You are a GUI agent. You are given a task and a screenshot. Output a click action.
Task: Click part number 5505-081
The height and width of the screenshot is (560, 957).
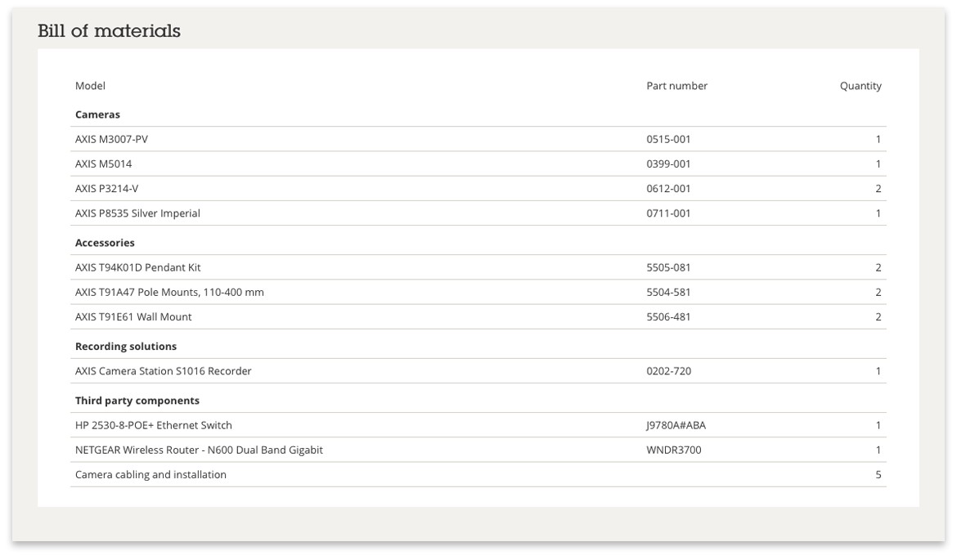pos(668,268)
